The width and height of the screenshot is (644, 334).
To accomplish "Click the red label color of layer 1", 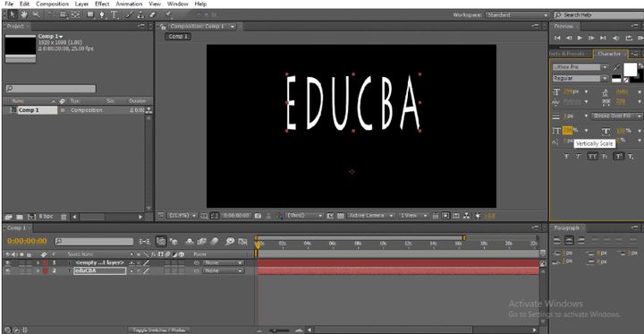I will click(46, 262).
